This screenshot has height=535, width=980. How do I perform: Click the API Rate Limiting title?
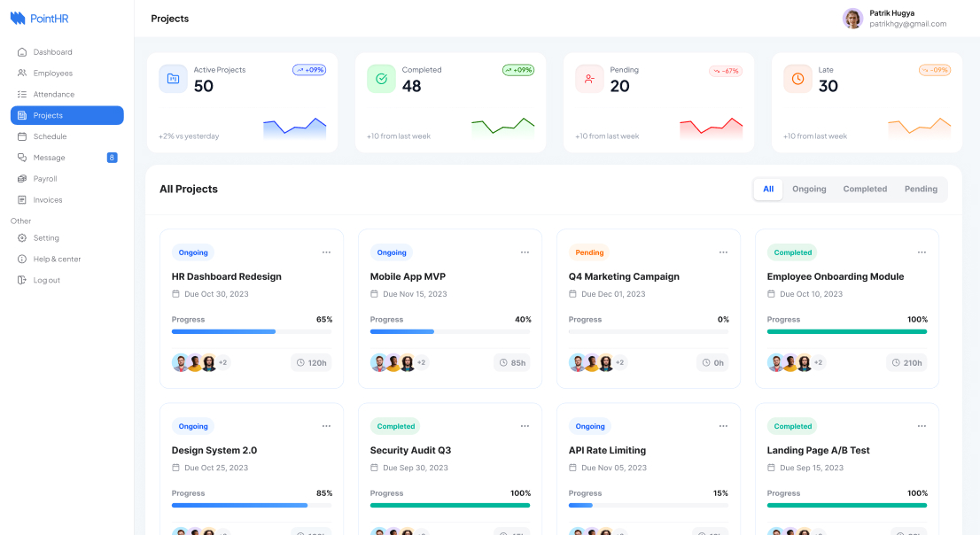(607, 450)
